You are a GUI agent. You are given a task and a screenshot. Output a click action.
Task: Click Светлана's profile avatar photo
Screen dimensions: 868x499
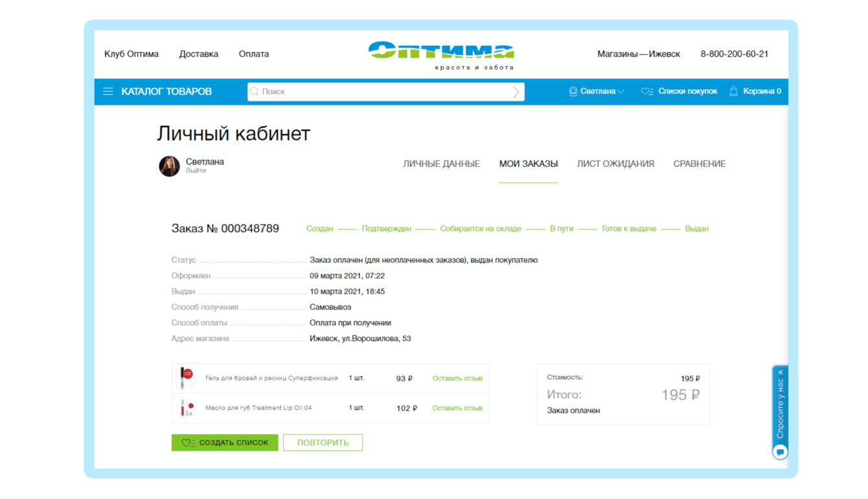click(169, 166)
